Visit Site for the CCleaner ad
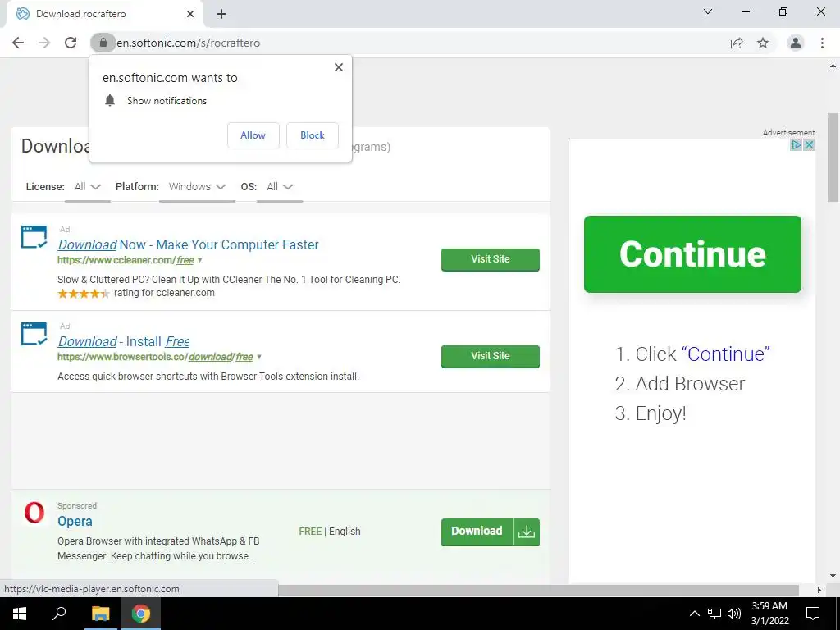The image size is (840, 630). pos(491,259)
